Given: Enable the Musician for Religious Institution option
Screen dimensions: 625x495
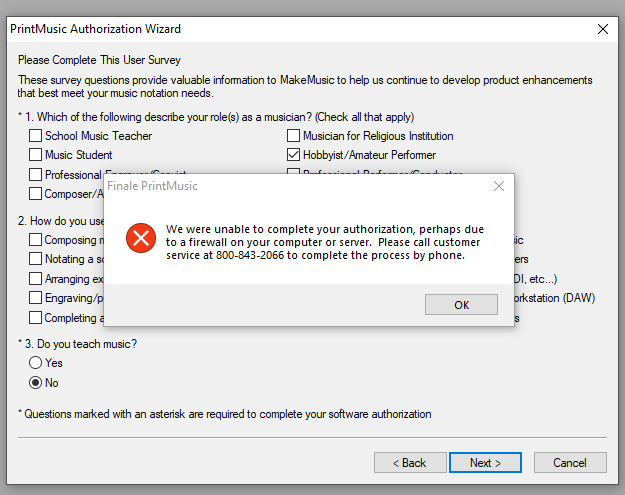Looking at the screenshot, I should click(294, 136).
